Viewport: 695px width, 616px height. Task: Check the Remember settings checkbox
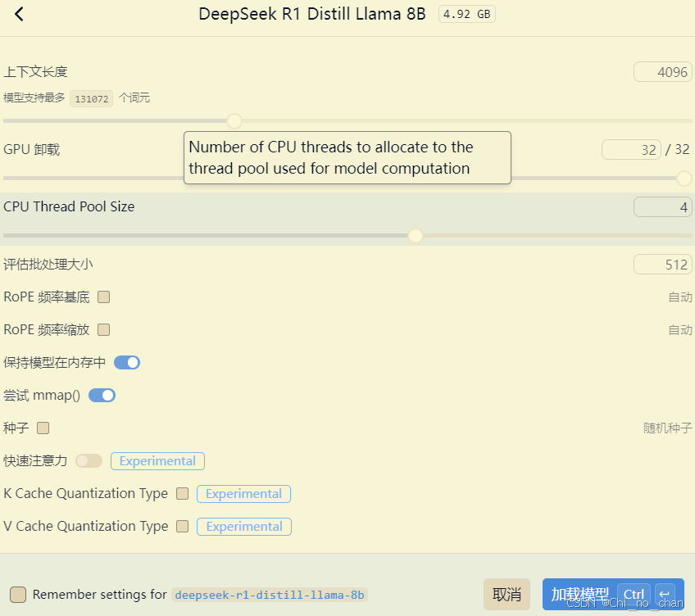coord(18,594)
